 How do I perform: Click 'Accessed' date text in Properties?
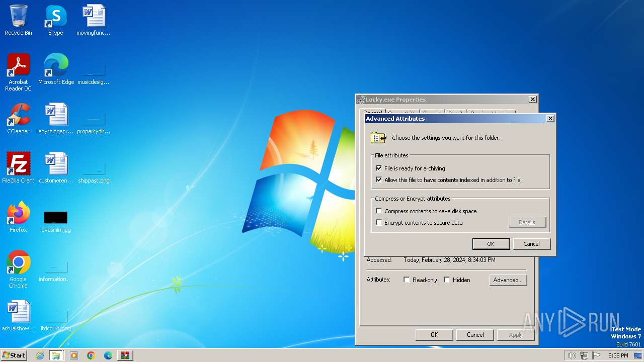point(449,260)
